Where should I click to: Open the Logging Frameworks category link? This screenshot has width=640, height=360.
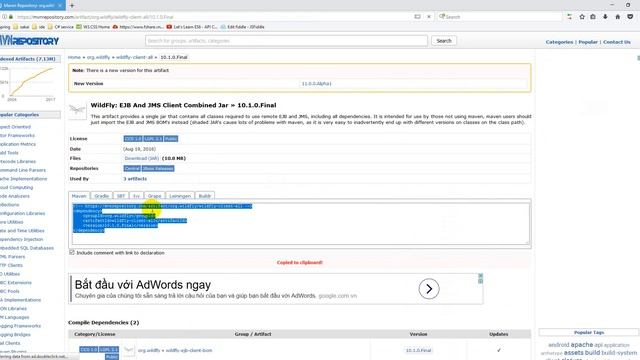pyautogui.click(x=20, y=326)
